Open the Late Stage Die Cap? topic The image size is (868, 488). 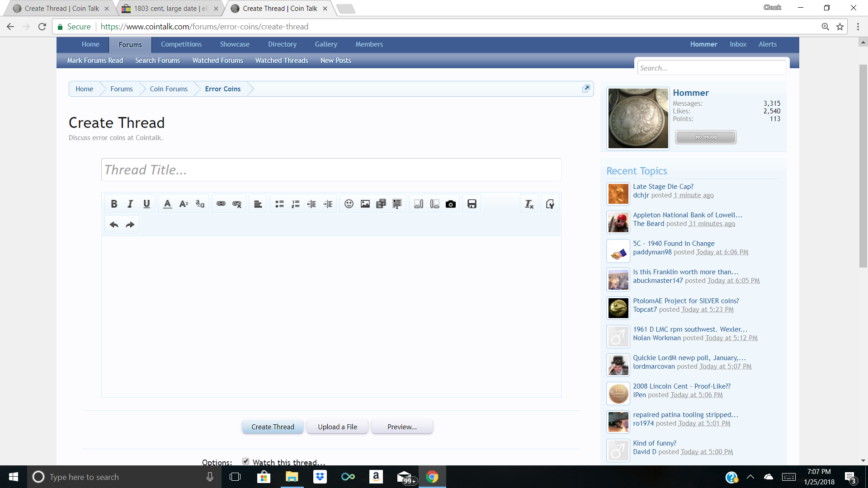pos(663,186)
